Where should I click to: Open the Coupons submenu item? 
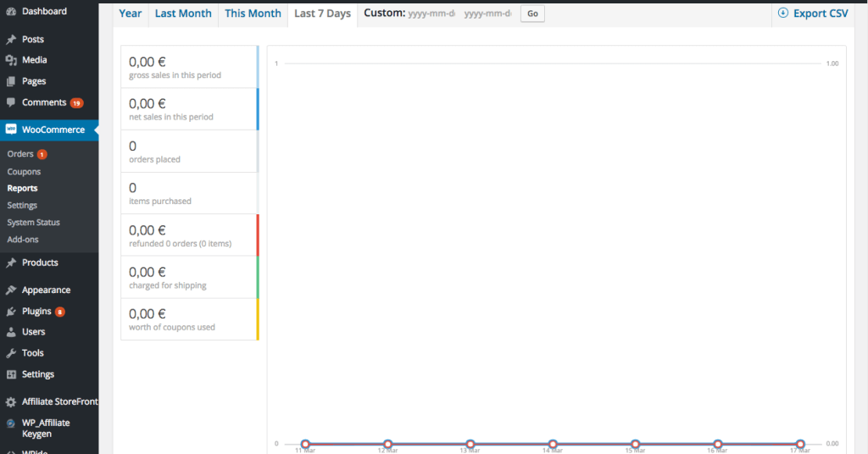[x=24, y=172]
